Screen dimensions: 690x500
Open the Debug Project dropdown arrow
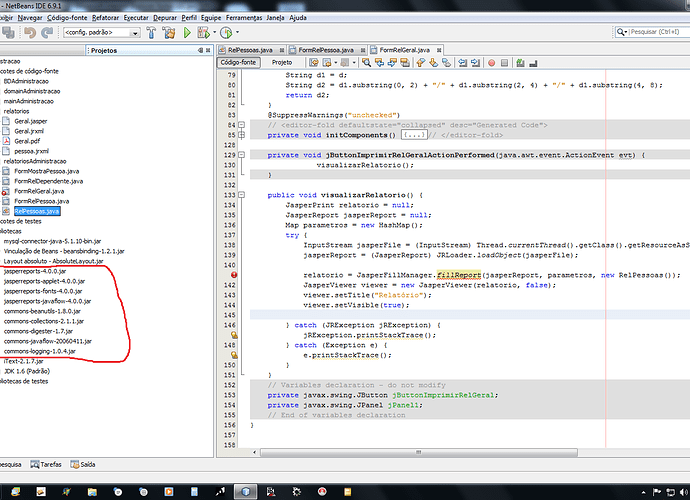[x=214, y=32]
